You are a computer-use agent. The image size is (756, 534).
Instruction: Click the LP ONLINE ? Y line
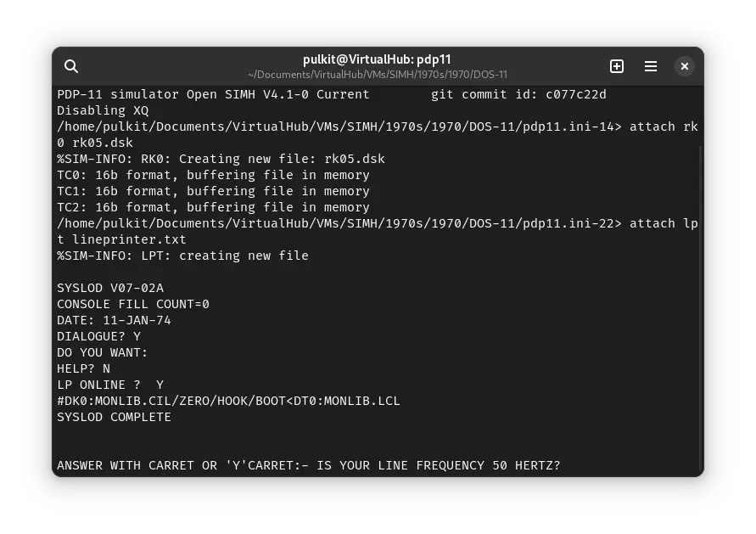coord(110,385)
